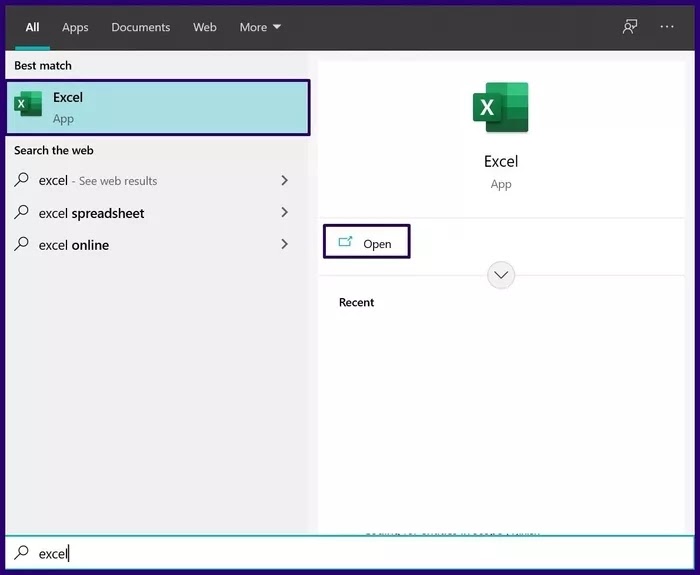The height and width of the screenshot is (575, 700).
Task: Open the feedback person icon
Action: pyautogui.click(x=629, y=27)
